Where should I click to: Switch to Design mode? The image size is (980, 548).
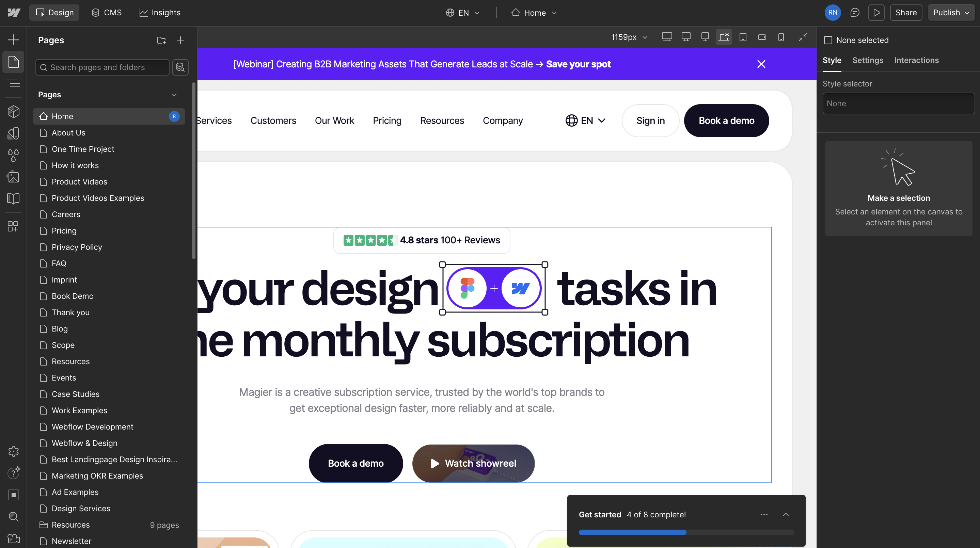(54, 13)
